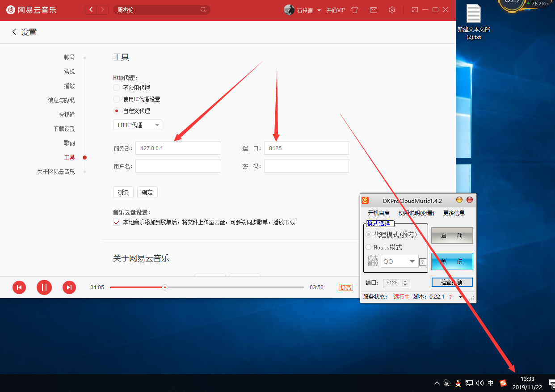Click 开机自启 menu in DKProCloudMusic

(x=378, y=213)
